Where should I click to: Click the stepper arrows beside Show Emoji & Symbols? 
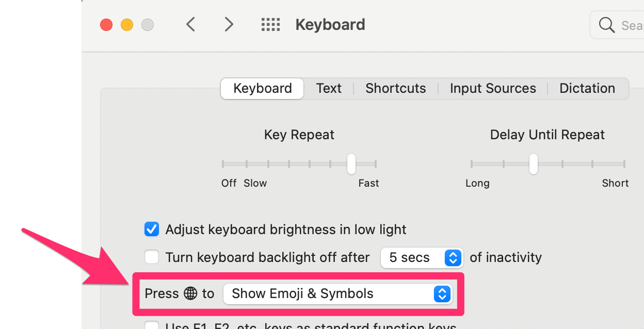tap(442, 293)
